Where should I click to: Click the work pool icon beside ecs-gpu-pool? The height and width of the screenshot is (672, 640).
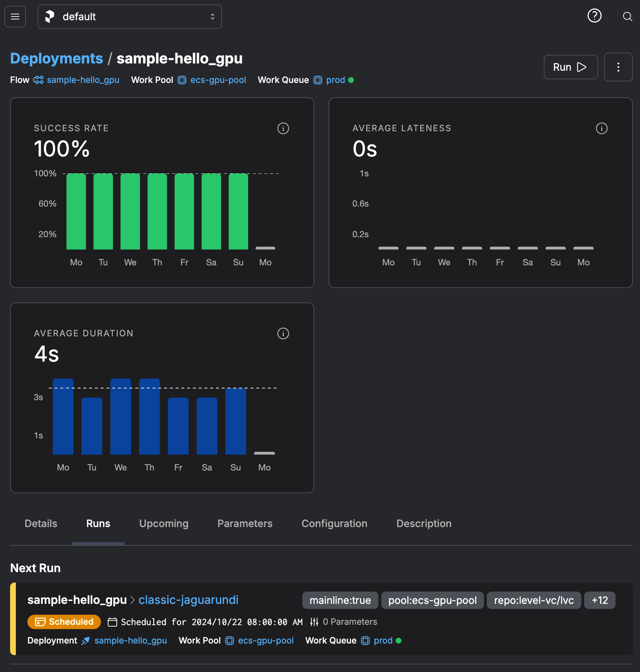[181, 80]
